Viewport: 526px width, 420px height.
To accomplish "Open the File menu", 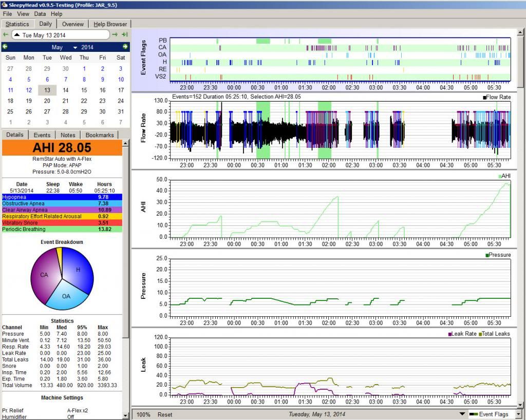I will point(7,14).
